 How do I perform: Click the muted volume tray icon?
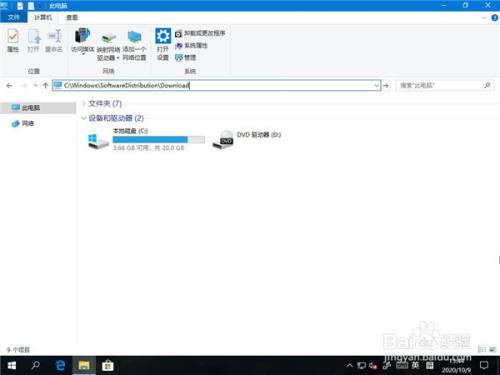click(373, 366)
